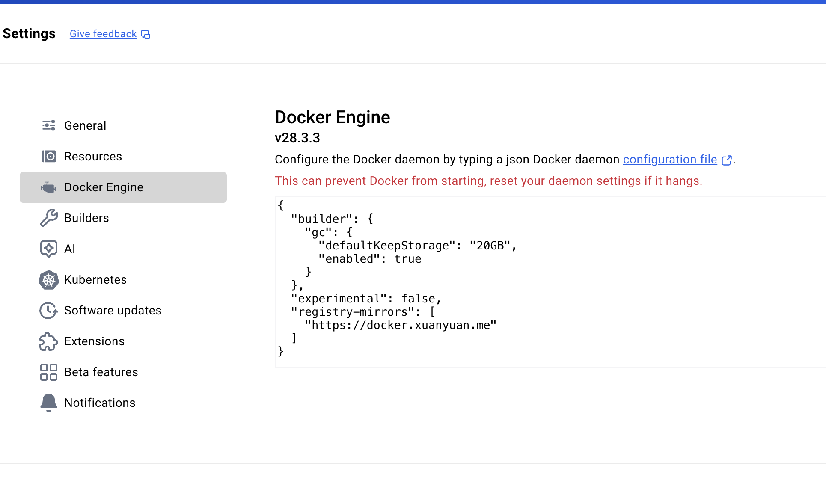Click the Settings page title

[x=29, y=33]
